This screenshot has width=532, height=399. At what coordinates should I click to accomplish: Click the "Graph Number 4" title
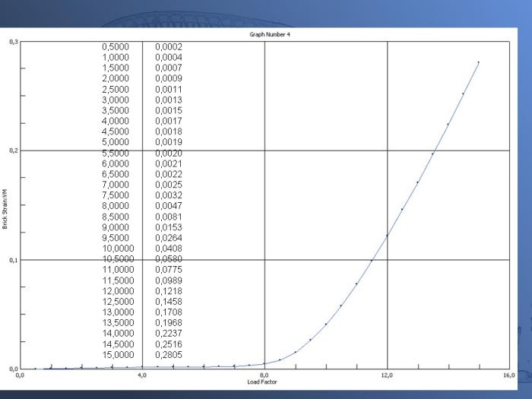point(264,34)
